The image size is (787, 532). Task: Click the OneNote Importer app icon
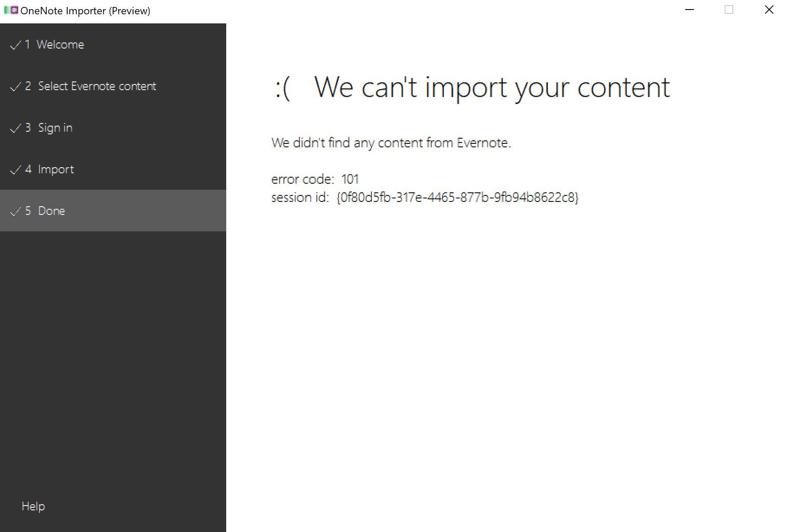(x=11, y=10)
